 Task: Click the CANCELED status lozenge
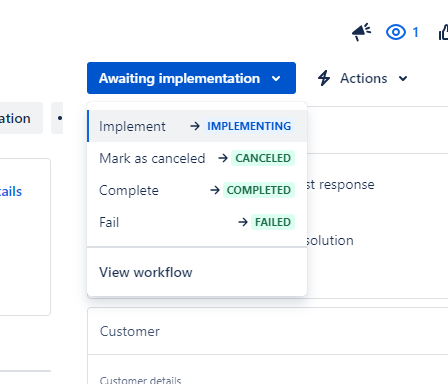(x=263, y=158)
